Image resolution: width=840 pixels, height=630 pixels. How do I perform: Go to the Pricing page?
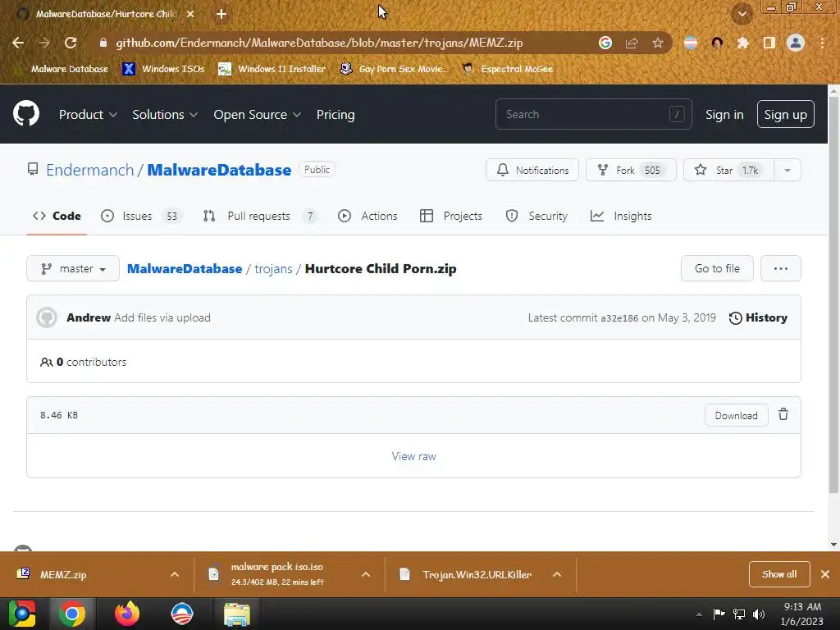336,115
